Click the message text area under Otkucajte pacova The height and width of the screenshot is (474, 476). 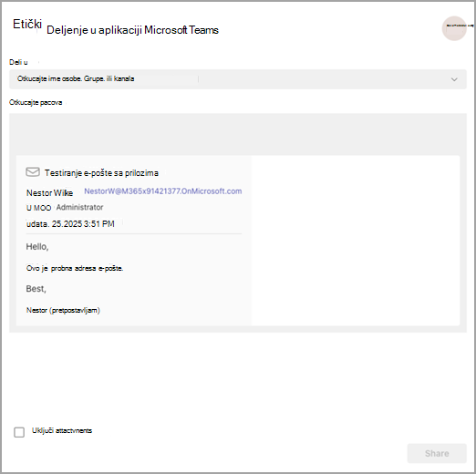(x=238, y=134)
